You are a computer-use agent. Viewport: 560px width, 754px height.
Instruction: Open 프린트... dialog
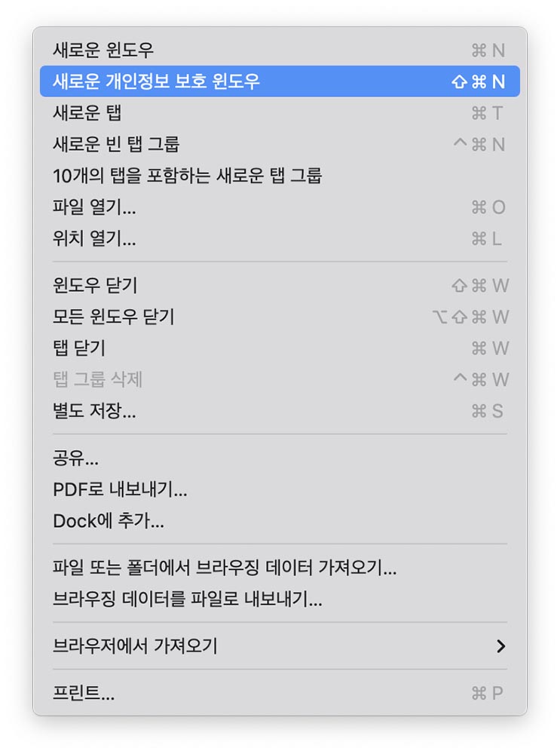pyautogui.click(x=280, y=694)
